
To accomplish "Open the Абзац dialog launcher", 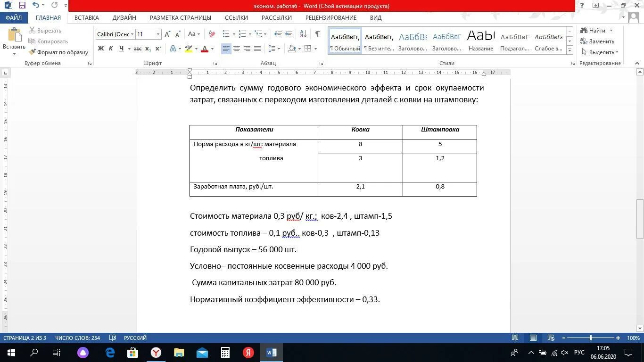I will tap(321, 63).
